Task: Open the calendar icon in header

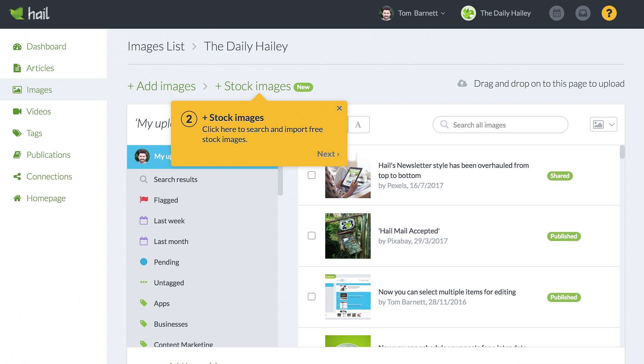Action: pos(556,13)
